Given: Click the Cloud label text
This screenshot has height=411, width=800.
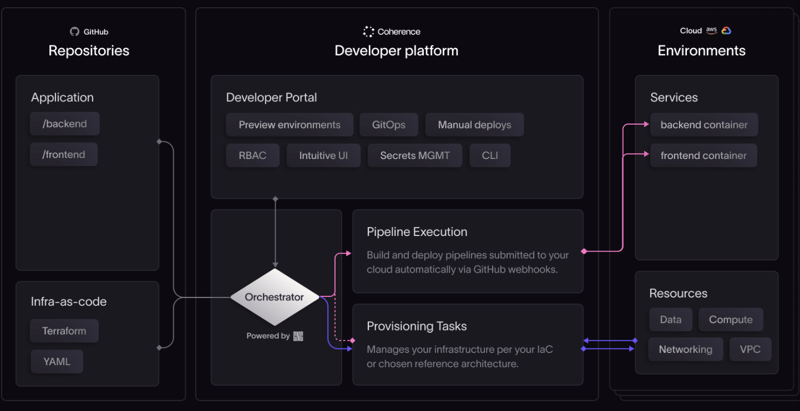Looking at the screenshot, I should pyautogui.click(x=691, y=31).
